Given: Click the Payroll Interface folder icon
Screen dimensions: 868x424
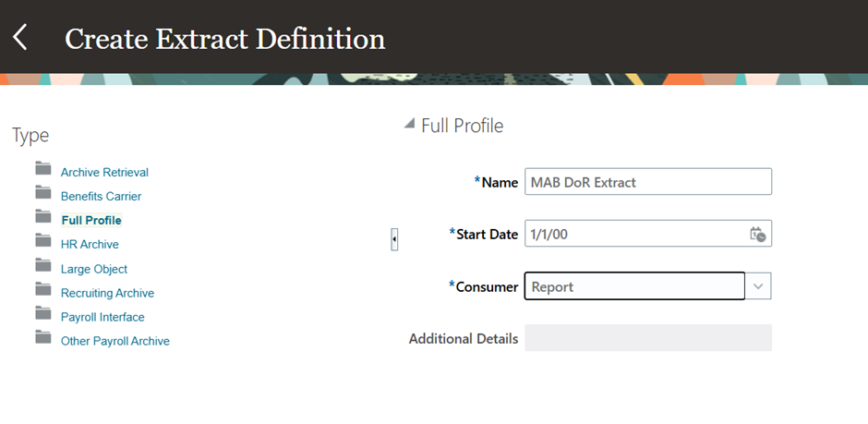Looking at the screenshot, I should 43,313.
